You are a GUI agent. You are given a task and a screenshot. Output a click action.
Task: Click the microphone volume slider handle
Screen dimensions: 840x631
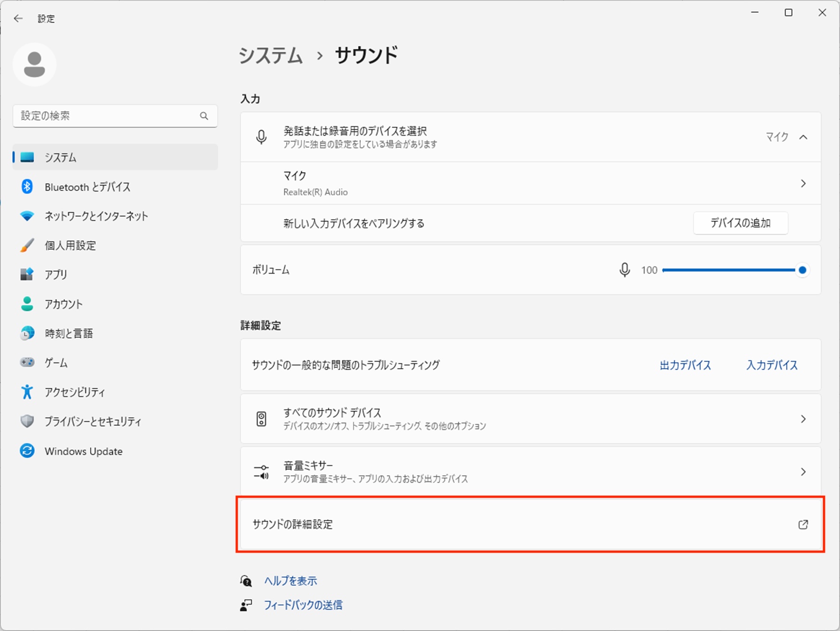click(802, 270)
